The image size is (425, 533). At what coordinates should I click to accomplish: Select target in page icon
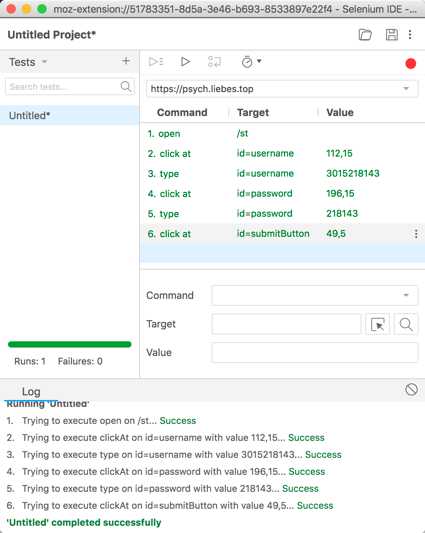(377, 324)
